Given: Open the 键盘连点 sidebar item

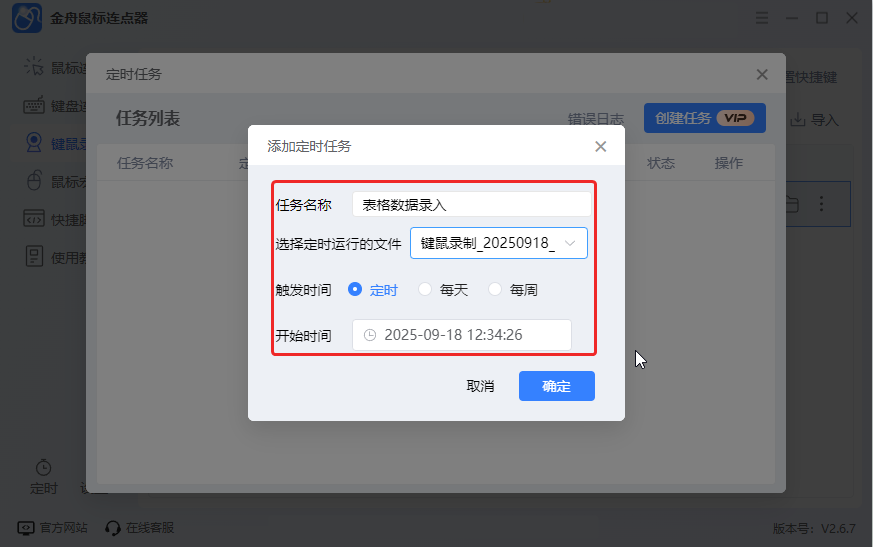Looking at the screenshot, I should click(56, 106).
